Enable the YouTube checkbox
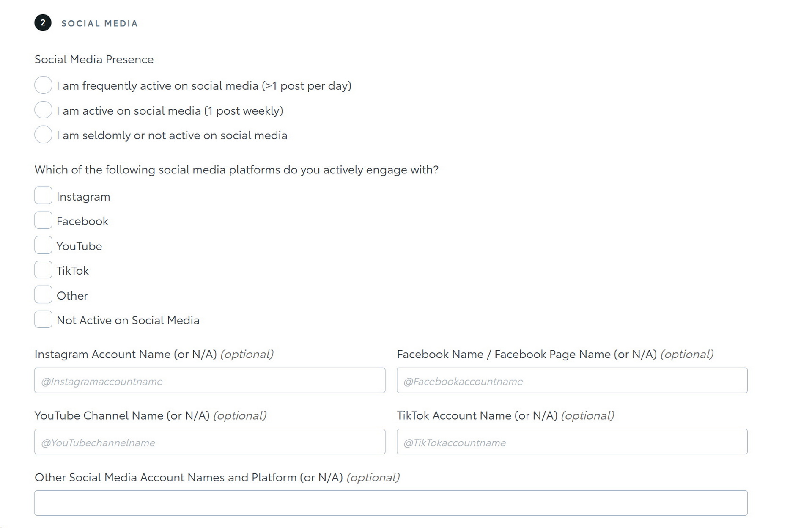The height and width of the screenshot is (528, 812). (x=43, y=245)
